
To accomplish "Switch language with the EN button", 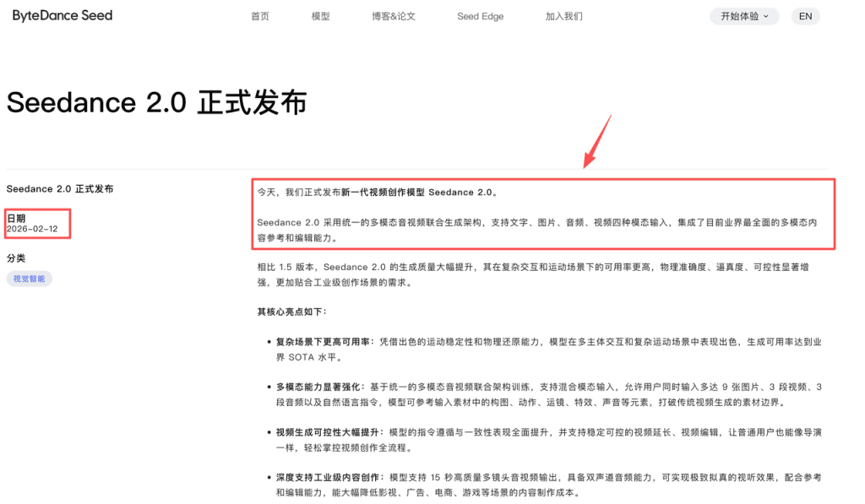I will pos(805,17).
